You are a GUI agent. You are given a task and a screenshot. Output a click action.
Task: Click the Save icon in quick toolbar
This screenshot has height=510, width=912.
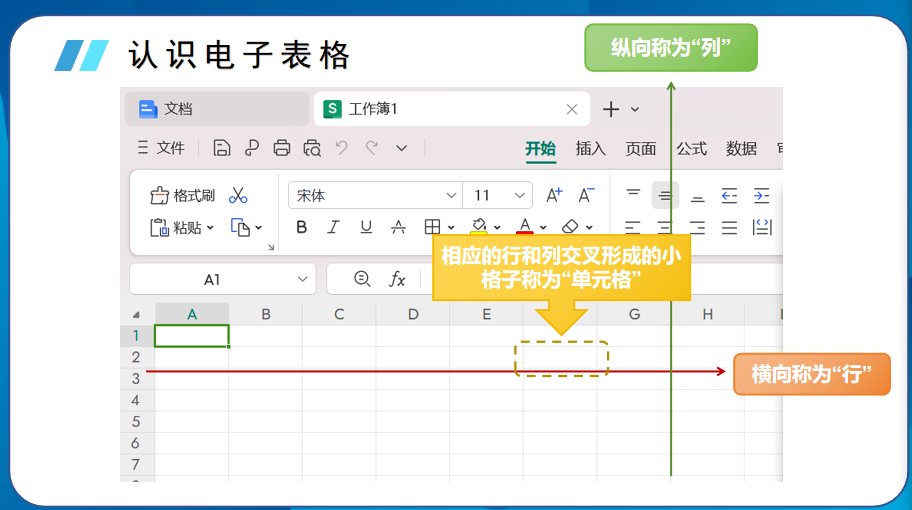(222, 148)
